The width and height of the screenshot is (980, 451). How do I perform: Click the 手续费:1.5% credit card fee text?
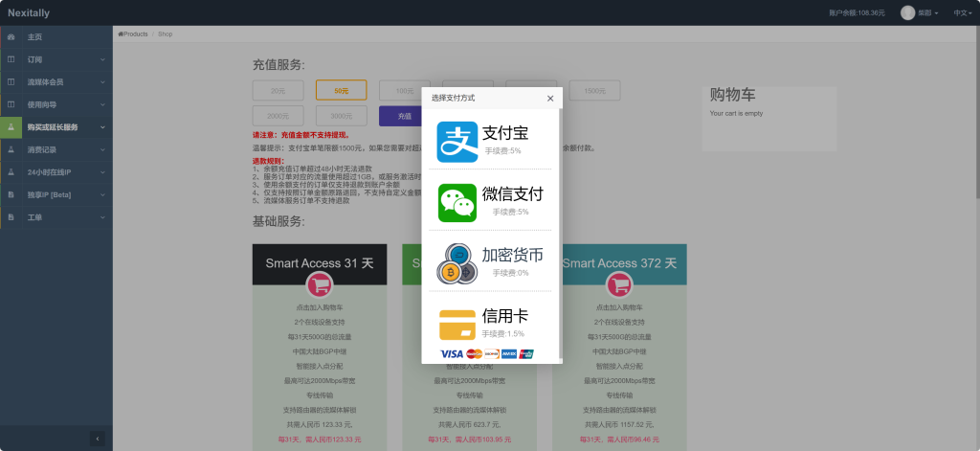coord(503,333)
